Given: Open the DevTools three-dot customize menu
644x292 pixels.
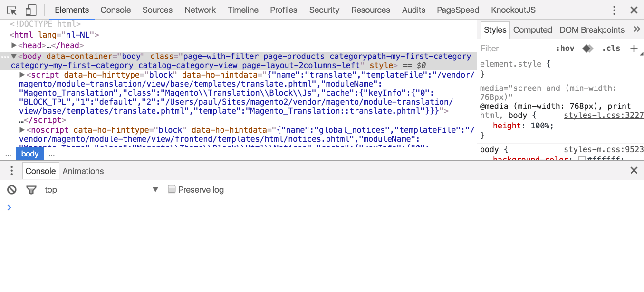Looking at the screenshot, I should tap(615, 10).
